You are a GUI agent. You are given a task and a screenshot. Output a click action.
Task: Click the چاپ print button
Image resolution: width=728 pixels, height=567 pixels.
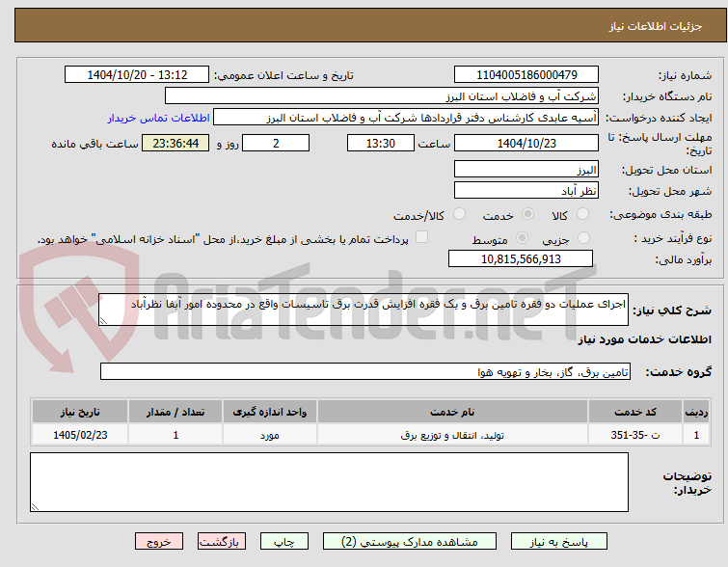point(284,542)
